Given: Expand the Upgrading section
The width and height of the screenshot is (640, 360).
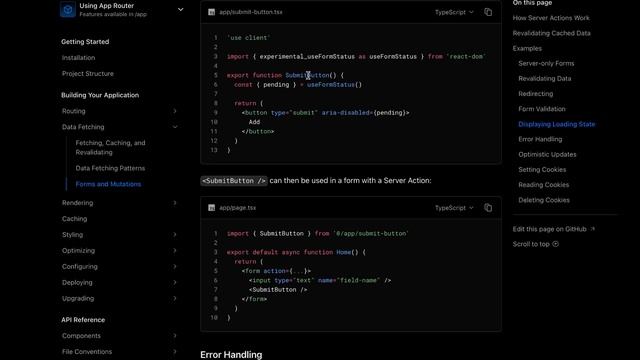Looking at the screenshot, I should tap(175, 298).
